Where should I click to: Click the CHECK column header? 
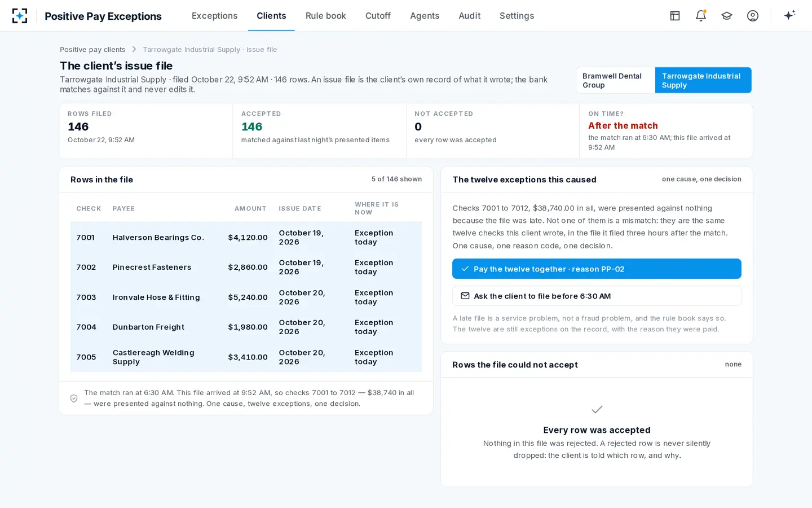pyautogui.click(x=89, y=208)
